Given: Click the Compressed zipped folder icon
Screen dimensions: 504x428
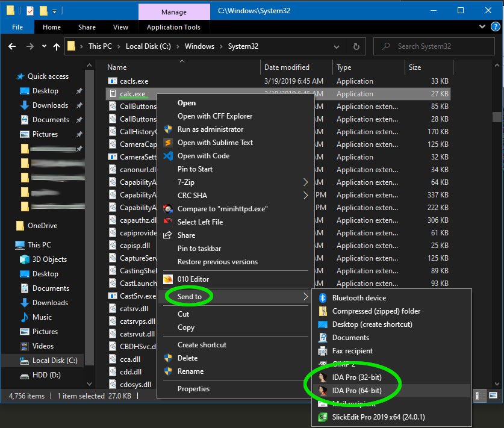Looking at the screenshot, I should tap(323, 311).
